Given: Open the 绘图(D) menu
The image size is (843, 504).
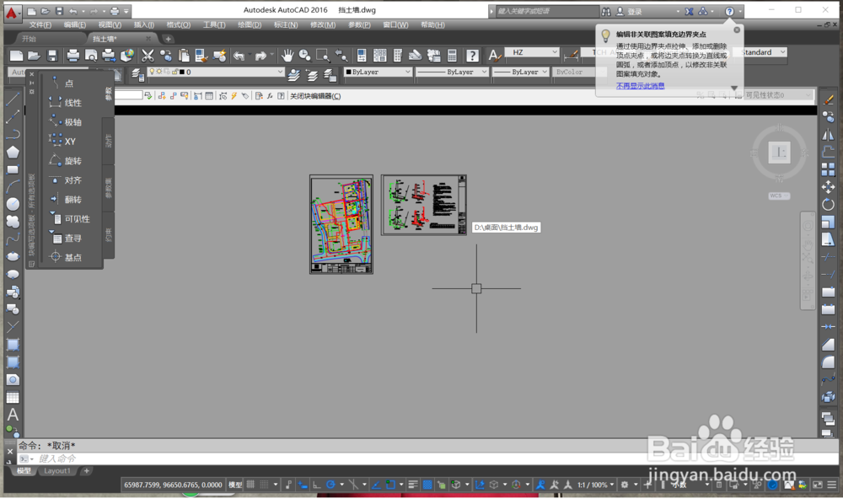Looking at the screenshot, I should [250, 24].
